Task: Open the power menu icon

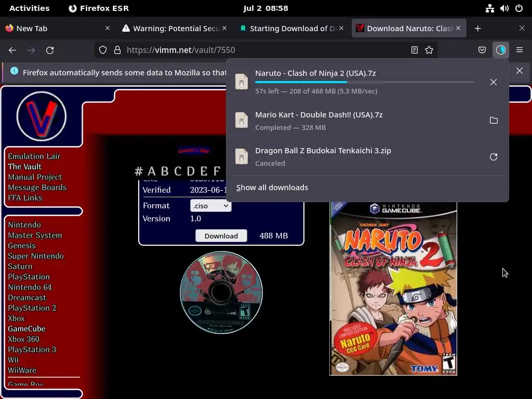Action: [519, 8]
